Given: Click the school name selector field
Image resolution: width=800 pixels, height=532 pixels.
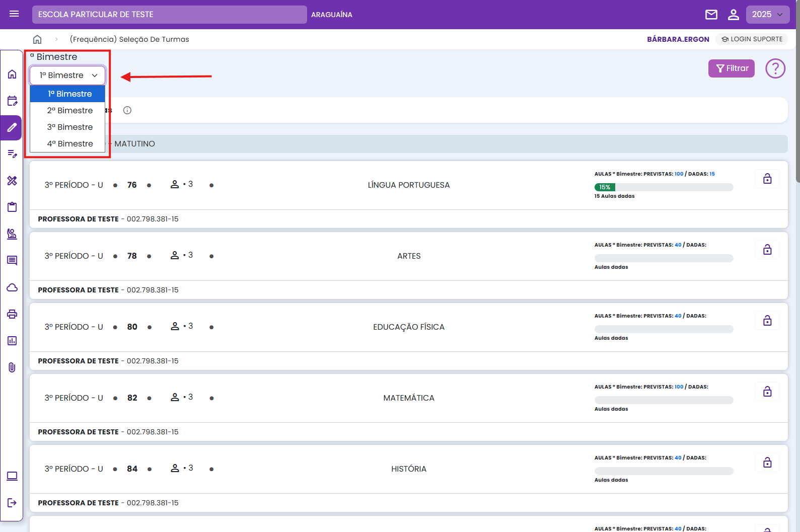Looking at the screenshot, I should point(169,15).
